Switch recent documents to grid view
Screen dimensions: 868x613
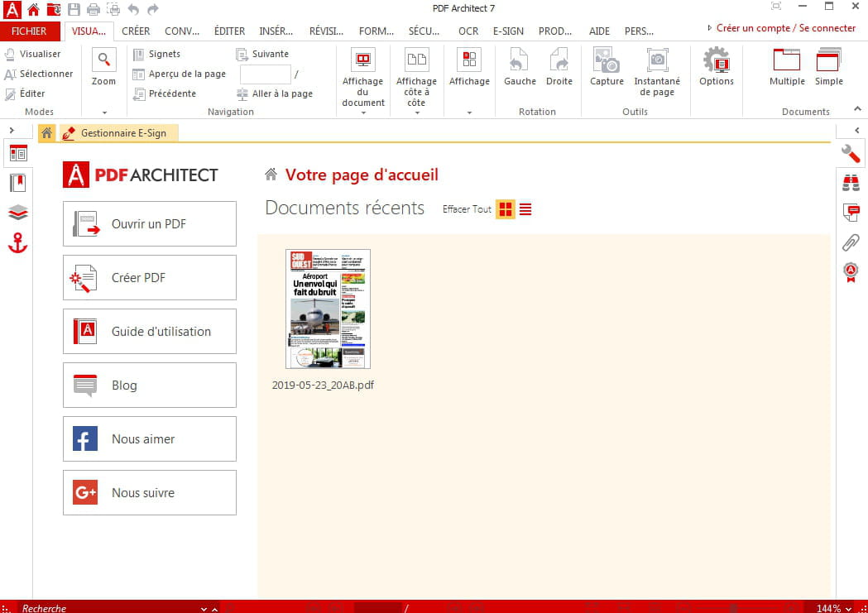tap(506, 209)
